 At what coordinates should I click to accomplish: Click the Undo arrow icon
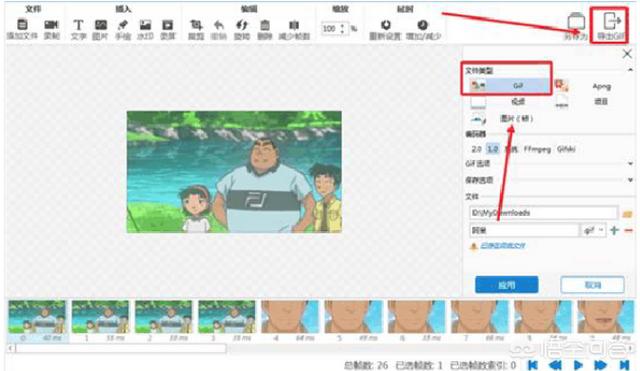(219, 25)
